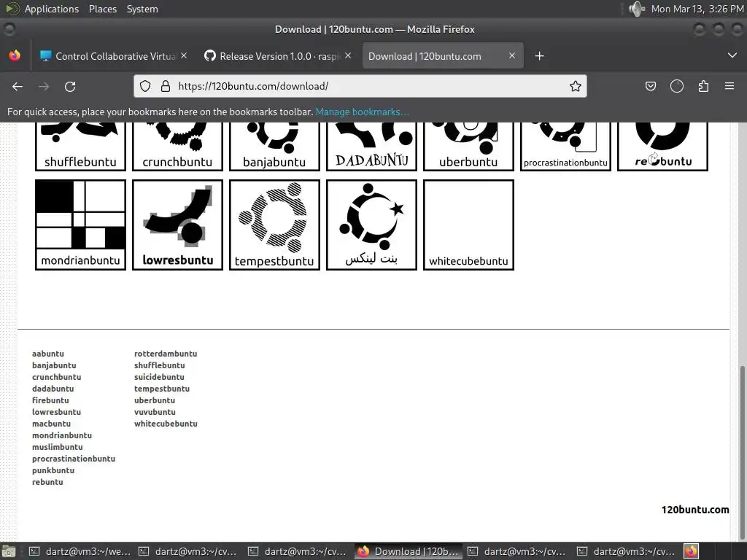Viewport: 747px width, 560px height.
Task: Click the banjabuntu footer link
Action: (54, 365)
